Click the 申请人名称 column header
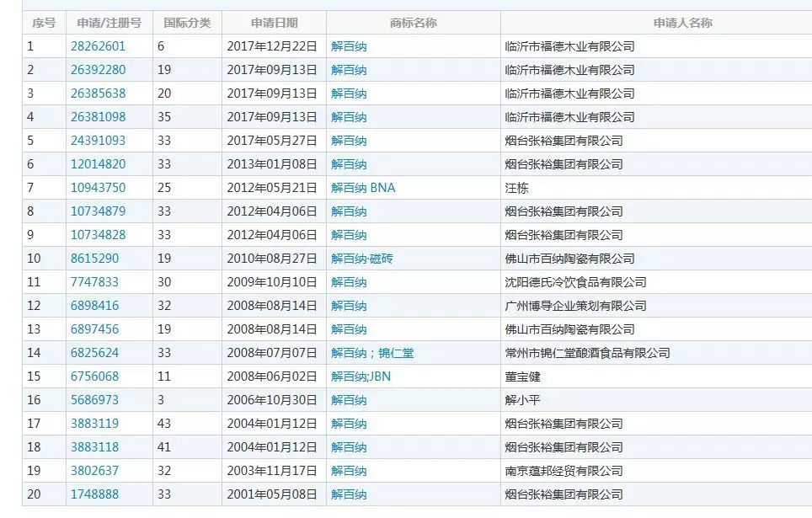This screenshot has width=812, height=518. coord(682,23)
